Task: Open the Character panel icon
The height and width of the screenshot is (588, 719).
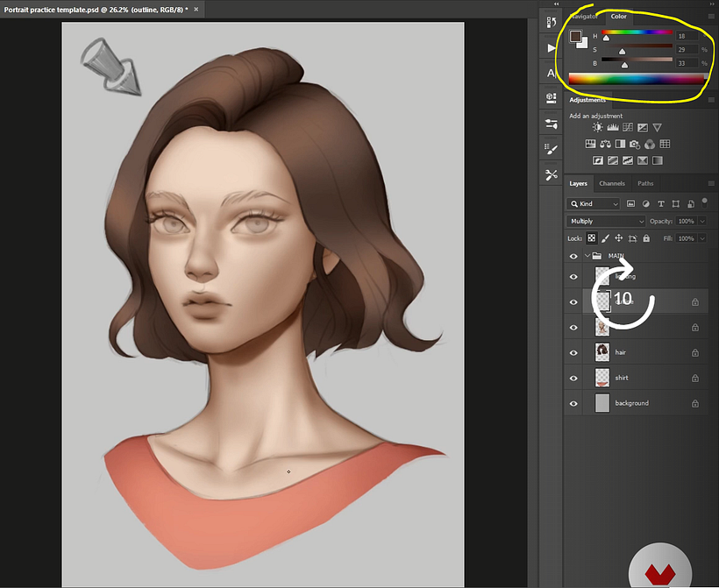Action: pos(552,73)
